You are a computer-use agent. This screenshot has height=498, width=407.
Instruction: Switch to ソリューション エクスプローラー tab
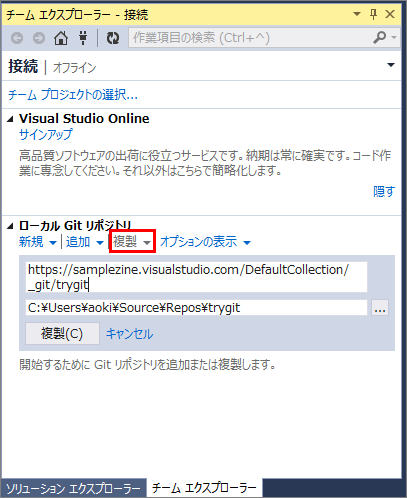(x=73, y=488)
